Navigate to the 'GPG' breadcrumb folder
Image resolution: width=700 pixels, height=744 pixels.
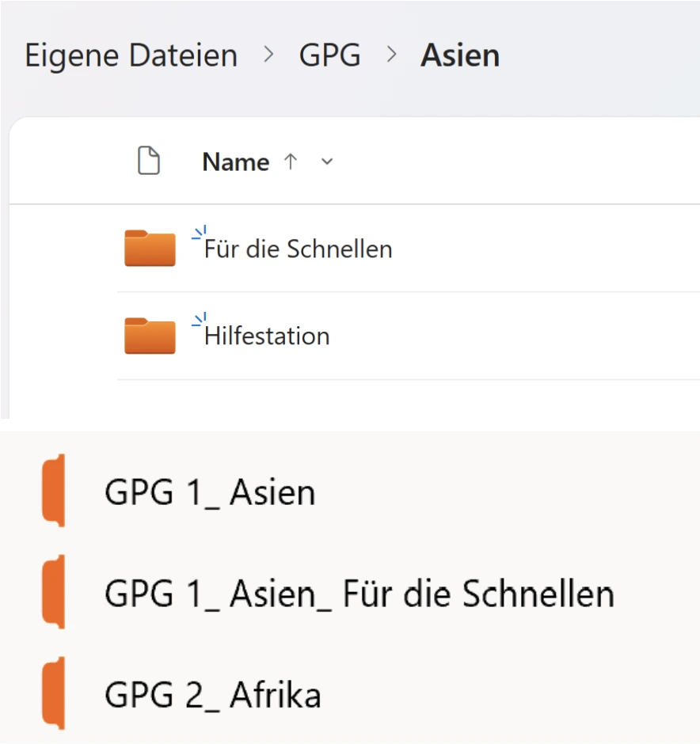click(x=329, y=56)
